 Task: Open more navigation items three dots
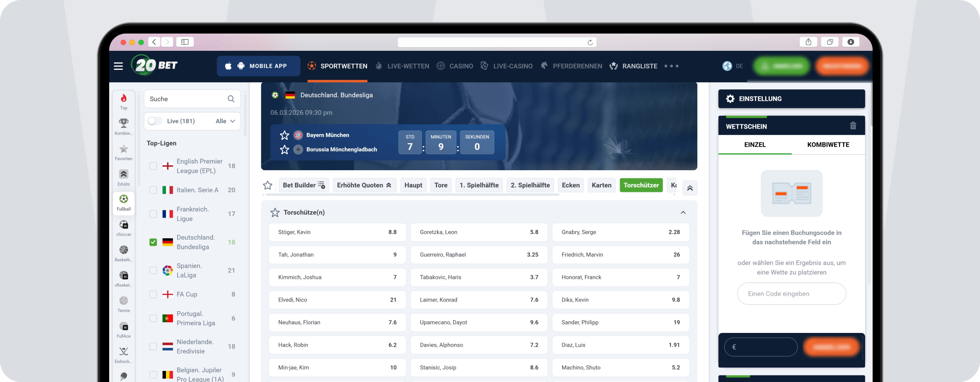(x=671, y=66)
